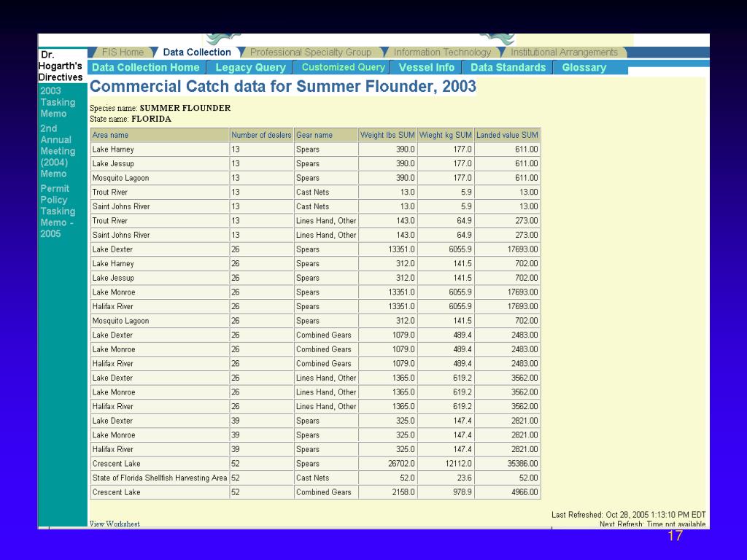Click Saint Johns River in the Cast Nets row
The height and width of the screenshot is (560, 747).
160,206
